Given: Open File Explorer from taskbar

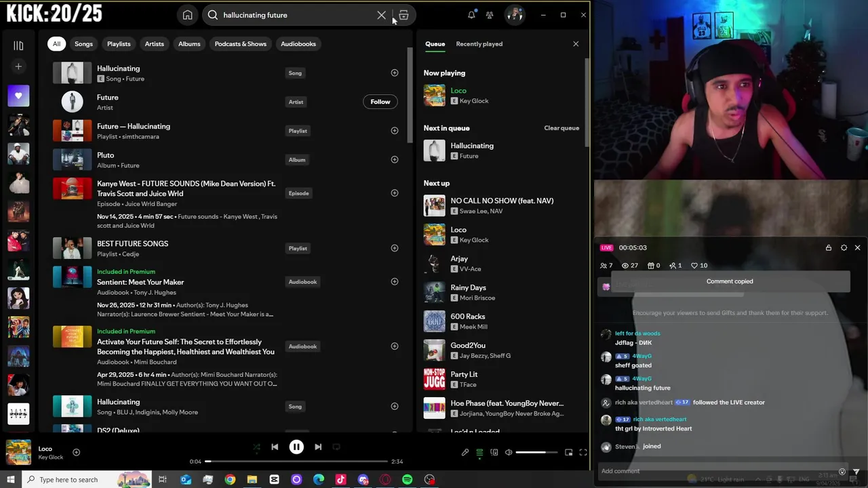Looking at the screenshot, I should pos(252,479).
